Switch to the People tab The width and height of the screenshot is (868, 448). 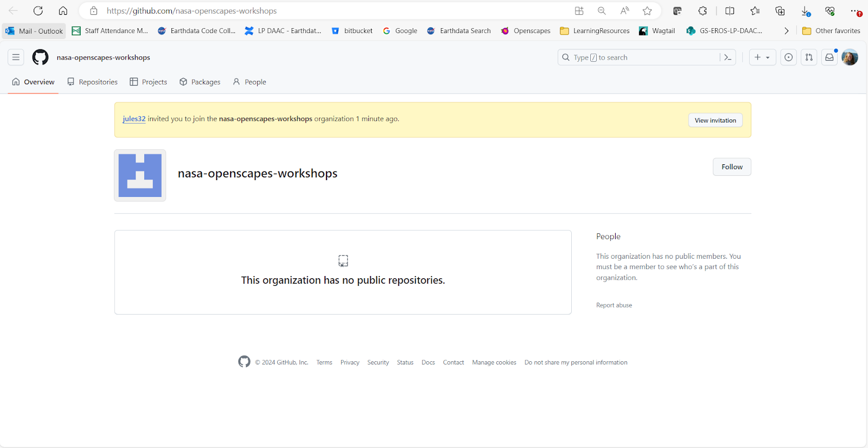point(250,82)
